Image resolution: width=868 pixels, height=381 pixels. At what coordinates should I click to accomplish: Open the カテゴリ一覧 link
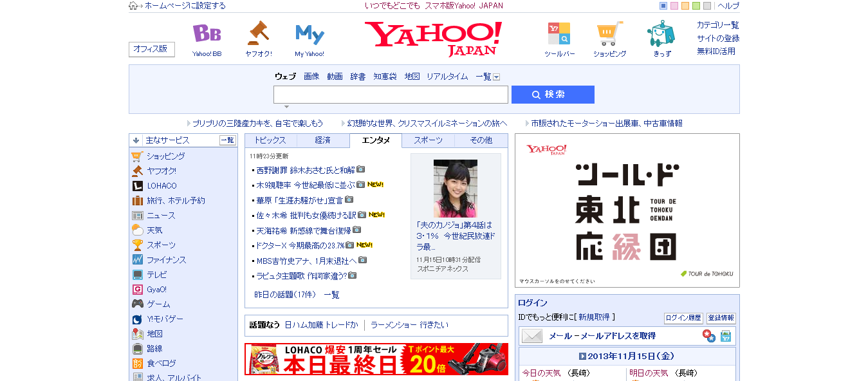pos(718,25)
